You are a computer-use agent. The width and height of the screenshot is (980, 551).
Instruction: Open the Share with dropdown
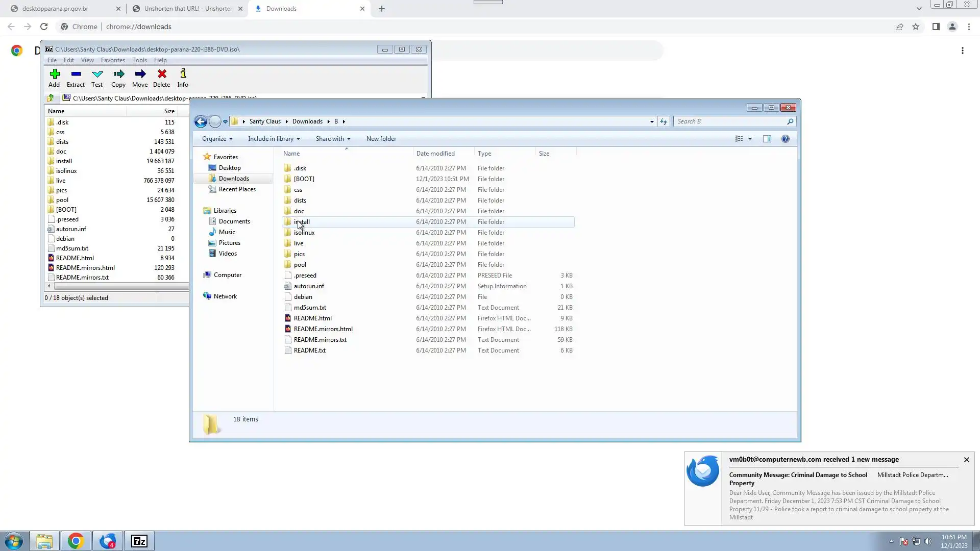point(333,139)
